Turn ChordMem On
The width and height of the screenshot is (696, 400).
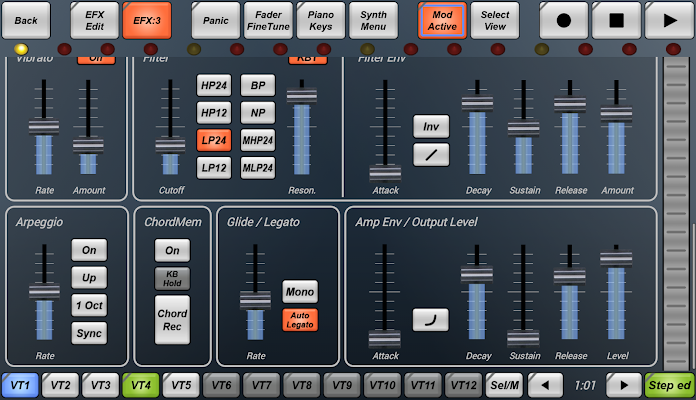point(172,250)
